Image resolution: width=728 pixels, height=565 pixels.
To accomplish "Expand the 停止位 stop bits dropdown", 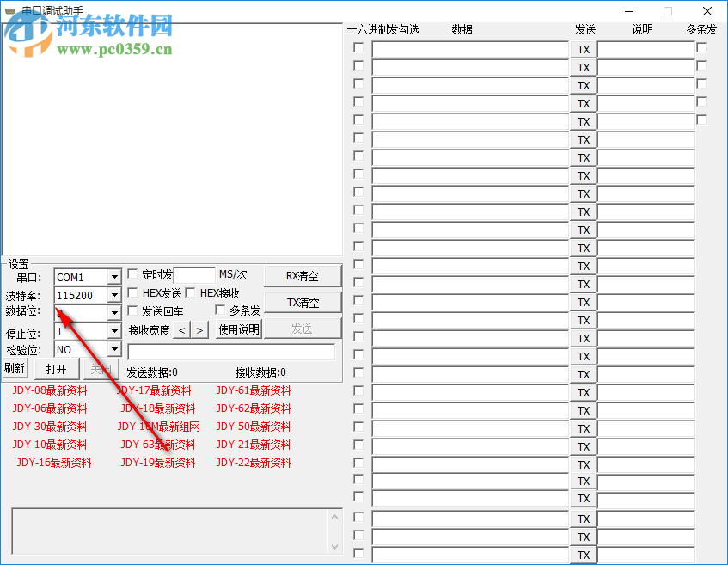I will click(x=114, y=331).
